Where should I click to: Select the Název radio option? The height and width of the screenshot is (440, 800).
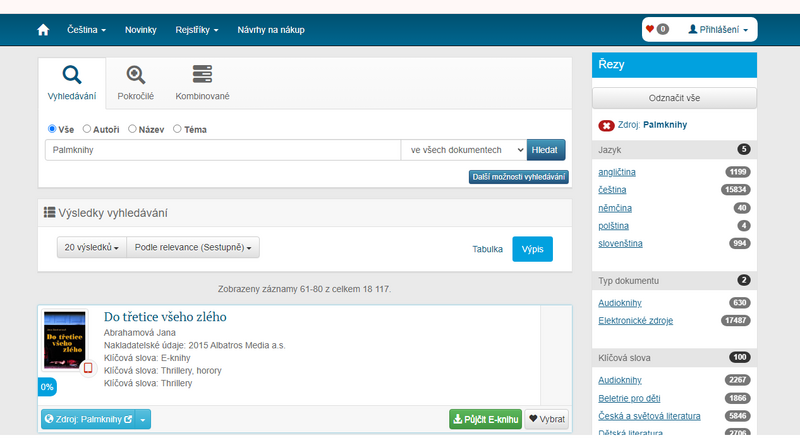[132, 129]
